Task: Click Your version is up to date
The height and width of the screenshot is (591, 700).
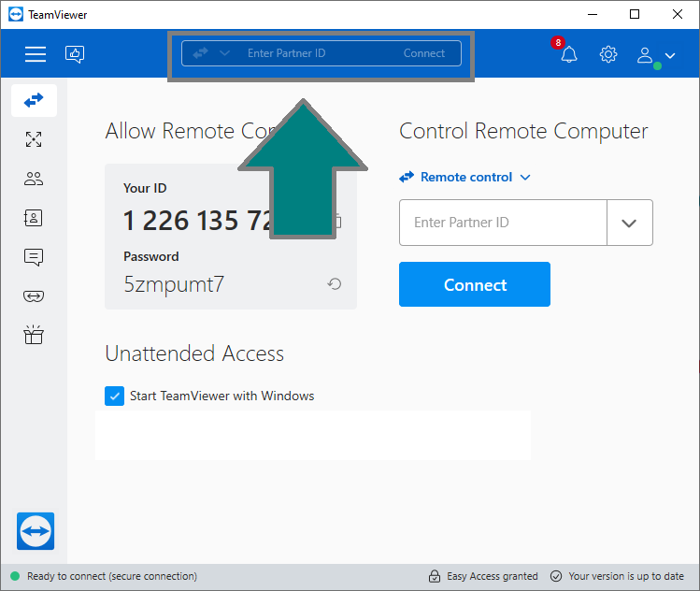Action: tap(626, 576)
